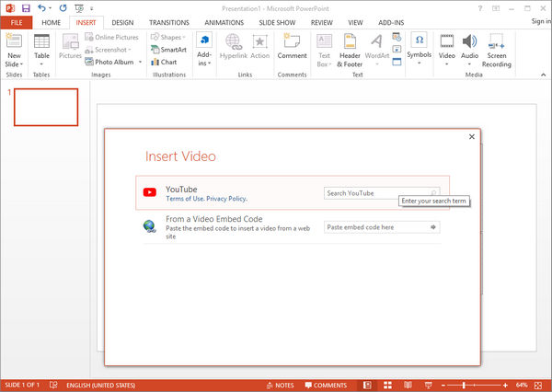Toggle the COMMENTS pane
552x392 pixels.
coord(326,386)
